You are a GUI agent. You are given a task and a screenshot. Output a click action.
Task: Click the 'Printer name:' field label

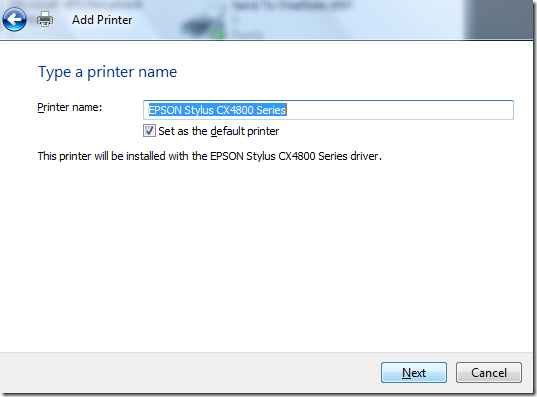[x=70, y=108]
